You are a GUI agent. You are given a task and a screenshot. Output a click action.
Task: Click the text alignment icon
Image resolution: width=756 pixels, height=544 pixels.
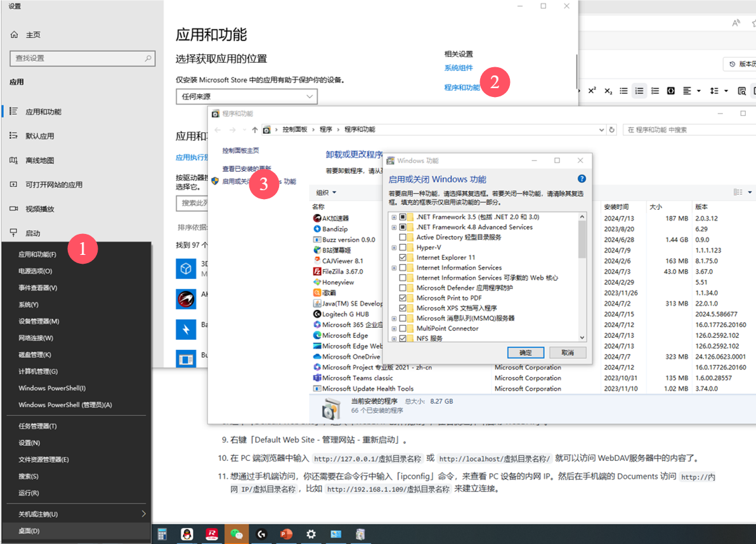(687, 91)
